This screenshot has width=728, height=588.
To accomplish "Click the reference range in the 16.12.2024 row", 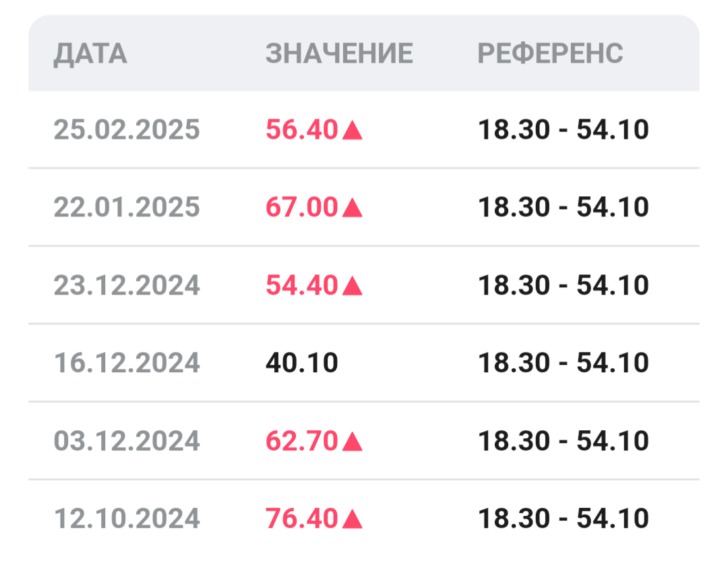I will tap(563, 363).
